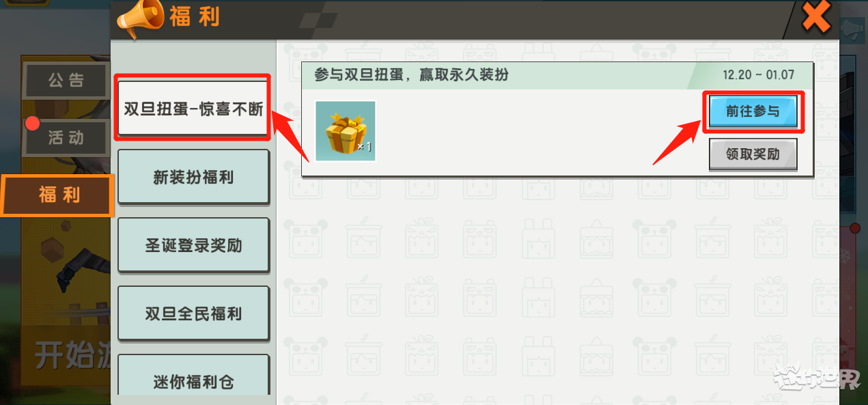
Task: Click the 12.20 ~ 01.07 date range
Action: coord(758,74)
